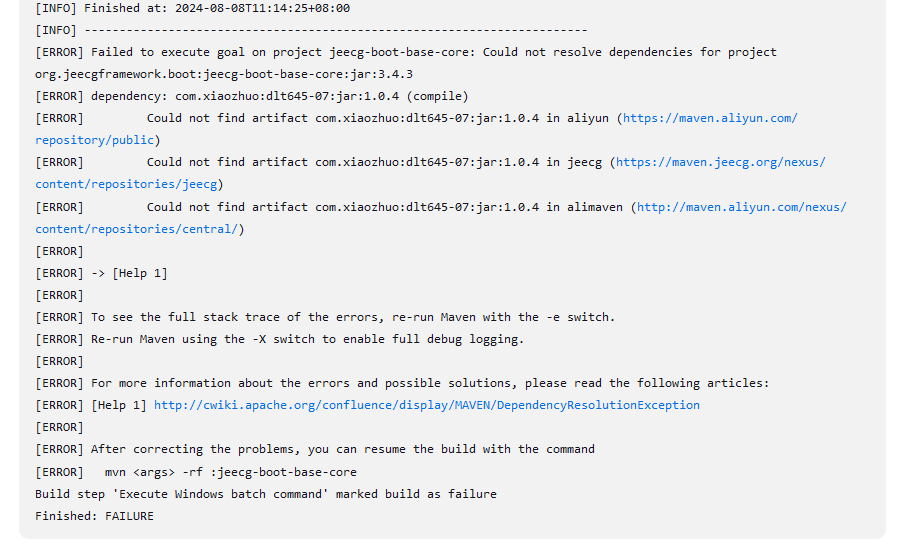Click the '-e switch' stack trace hint line
Screen dimensions: 907x550
point(325,317)
